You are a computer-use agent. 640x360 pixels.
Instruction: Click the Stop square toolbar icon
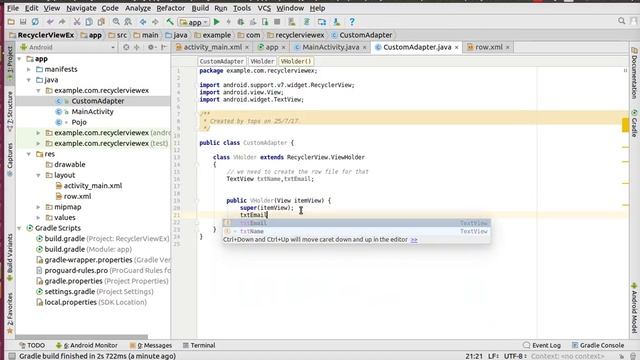(277, 22)
